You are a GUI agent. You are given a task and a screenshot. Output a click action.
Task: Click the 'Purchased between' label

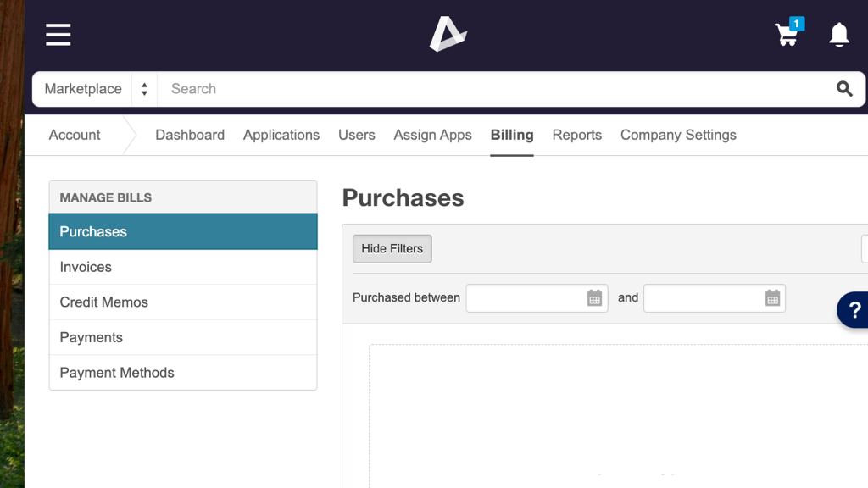tap(406, 297)
